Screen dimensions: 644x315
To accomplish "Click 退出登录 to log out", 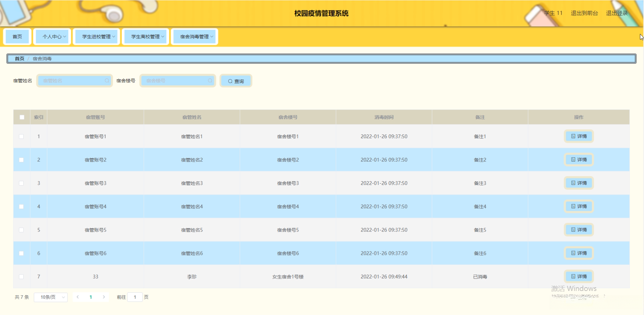I will coord(617,13).
